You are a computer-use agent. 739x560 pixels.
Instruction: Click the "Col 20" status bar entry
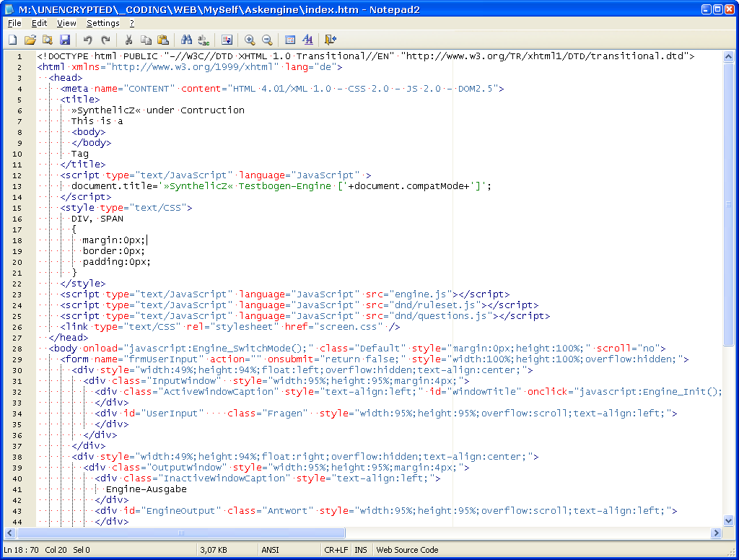(56, 550)
